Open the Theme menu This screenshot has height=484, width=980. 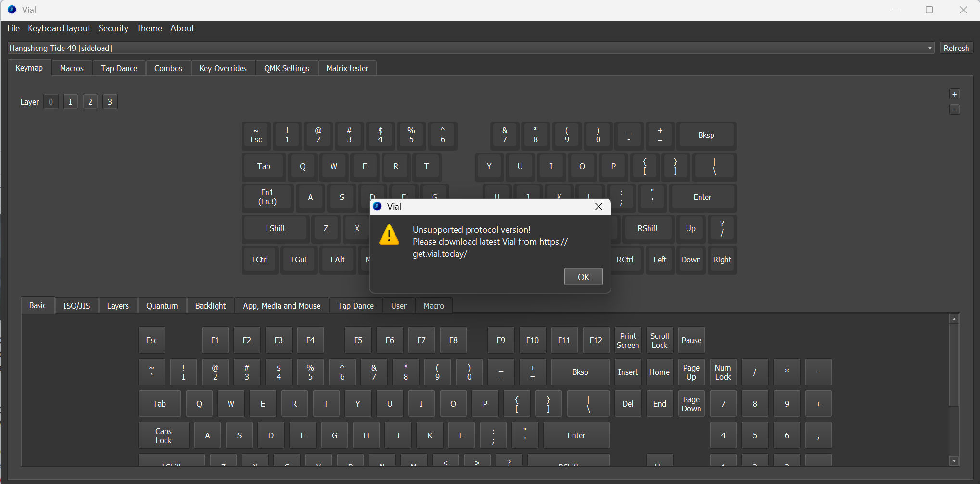pos(149,28)
